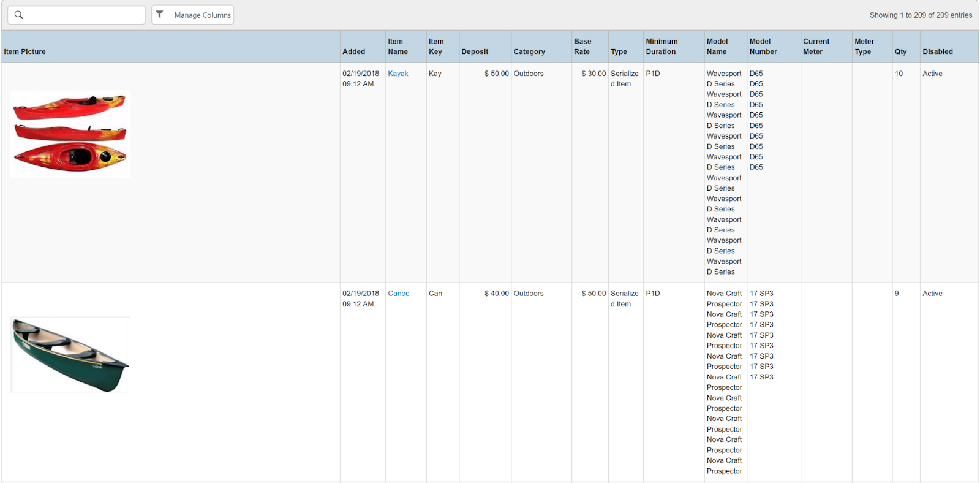Screen dimensions: 980x483
Task: Click the green canoe picture thumbnail
Action: [x=70, y=355]
